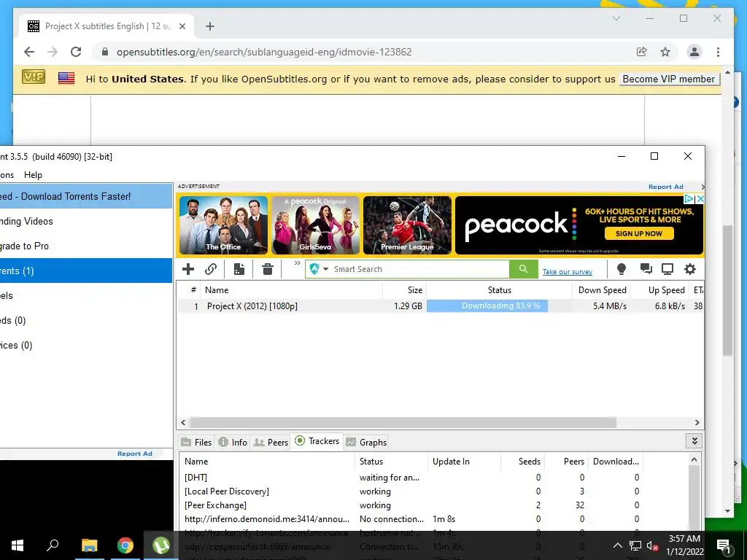The image size is (747, 560).
Task: Click the Create New Torrent file icon
Action: pos(239,269)
